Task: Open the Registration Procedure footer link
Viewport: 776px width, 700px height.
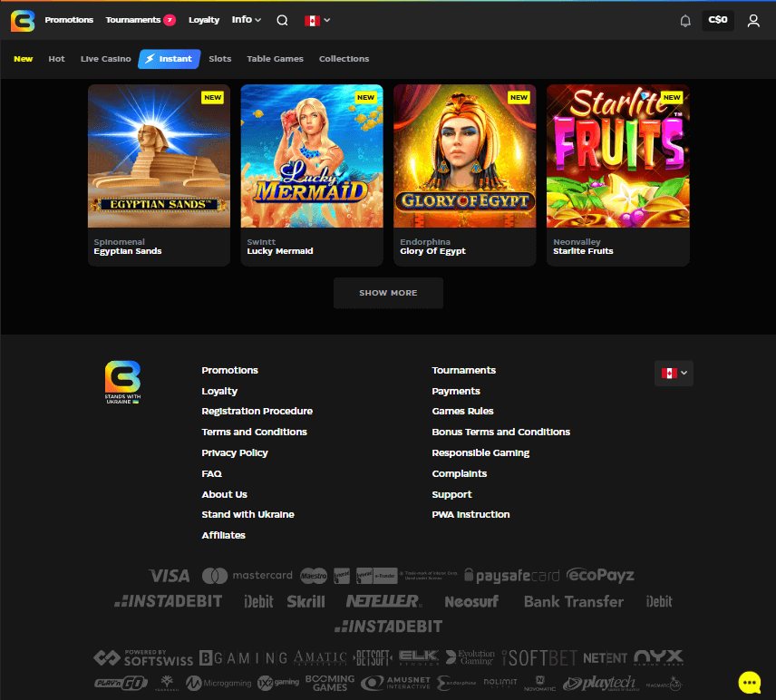Action: 257,412
